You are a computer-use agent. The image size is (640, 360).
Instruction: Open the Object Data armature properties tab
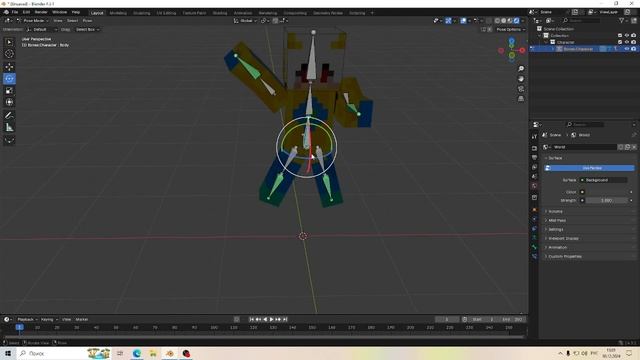pos(534,238)
